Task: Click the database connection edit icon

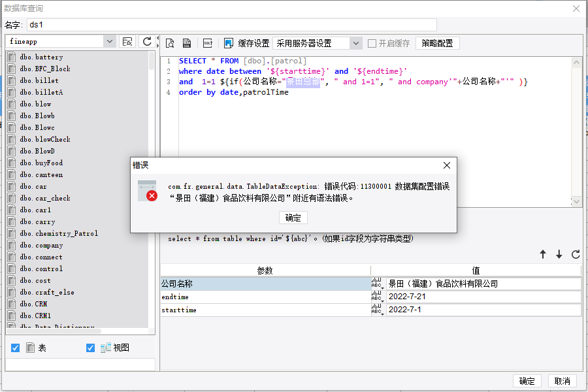Action: pos(128,41)
